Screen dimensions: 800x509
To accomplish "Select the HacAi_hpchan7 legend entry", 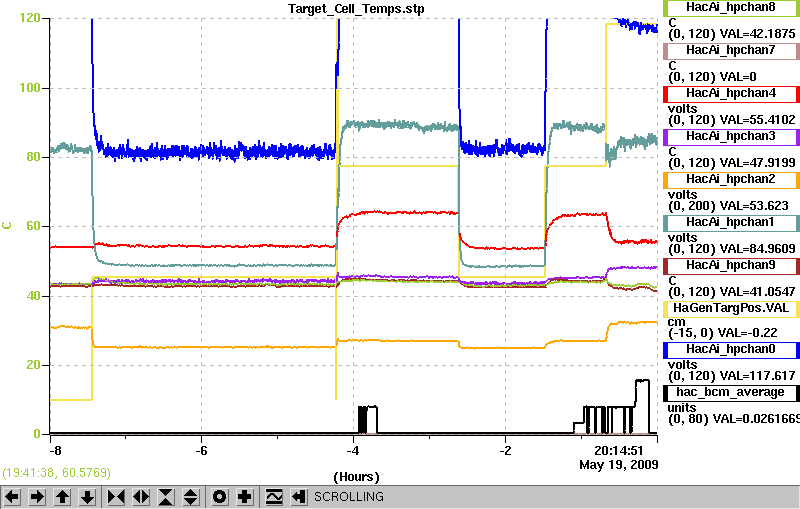I will (x=731, y=50).
